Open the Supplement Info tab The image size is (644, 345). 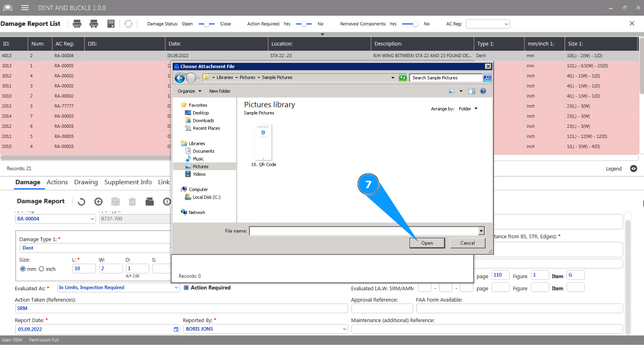tap(128, 182)
